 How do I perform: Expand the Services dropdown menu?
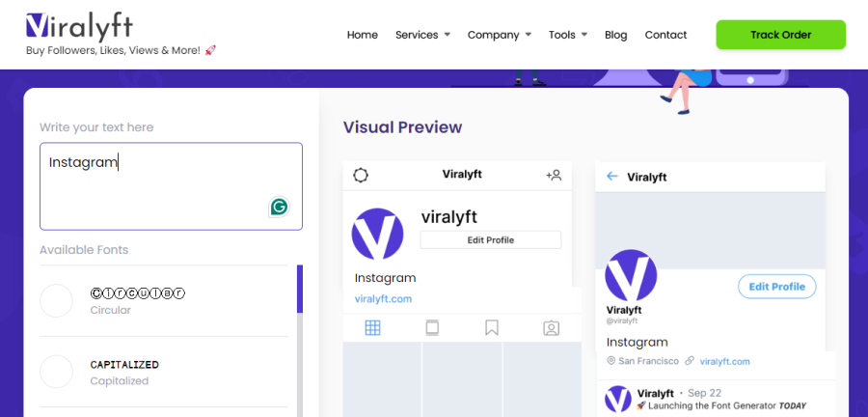point(422,35)
